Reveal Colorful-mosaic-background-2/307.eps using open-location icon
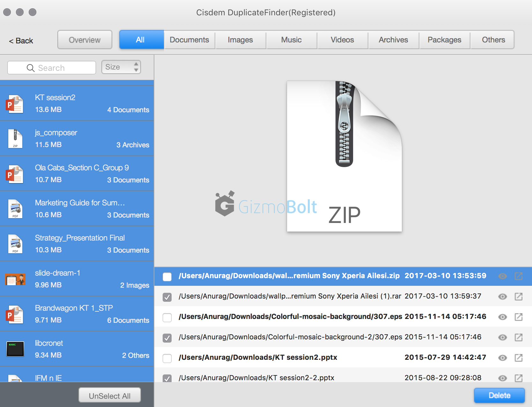 point(519,337)
